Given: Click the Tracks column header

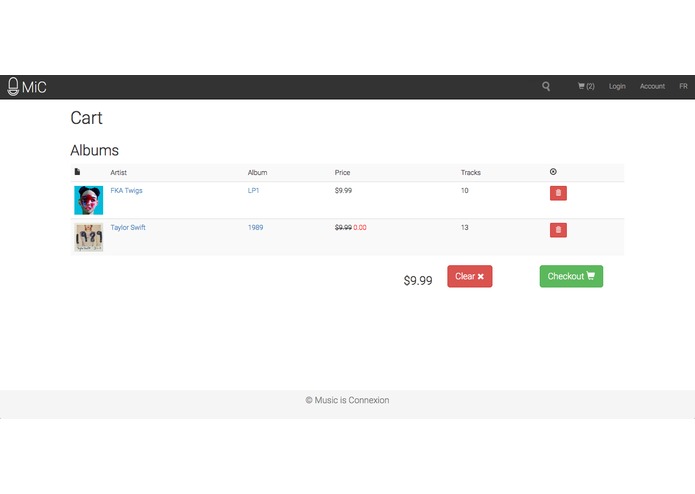Looking at the screenshot, I should [471, 172].
